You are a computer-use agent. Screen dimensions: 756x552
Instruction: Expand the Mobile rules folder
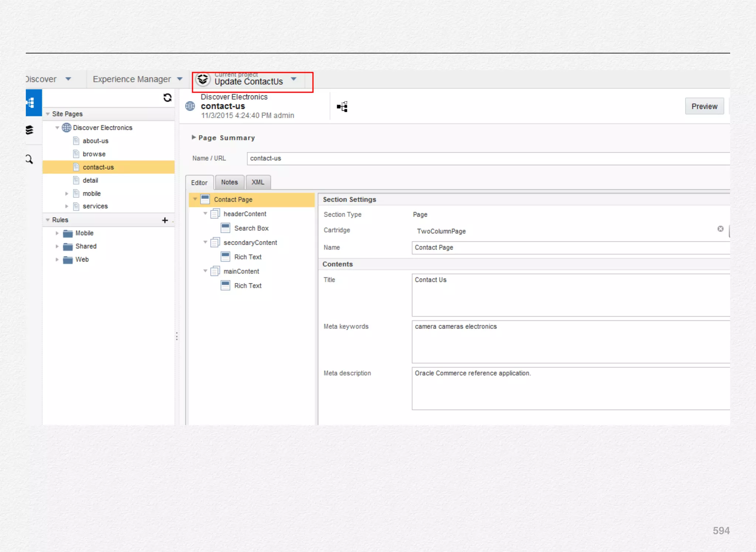click(x=57, y=233)
